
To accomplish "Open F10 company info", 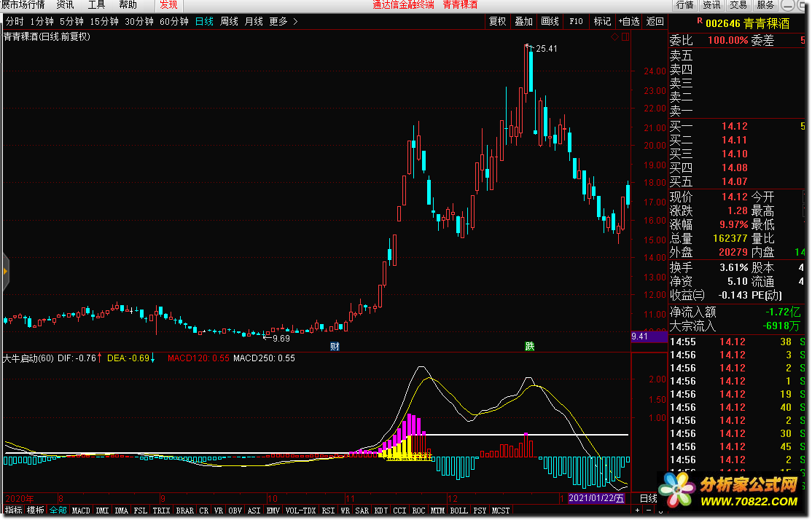I will 576,21.
